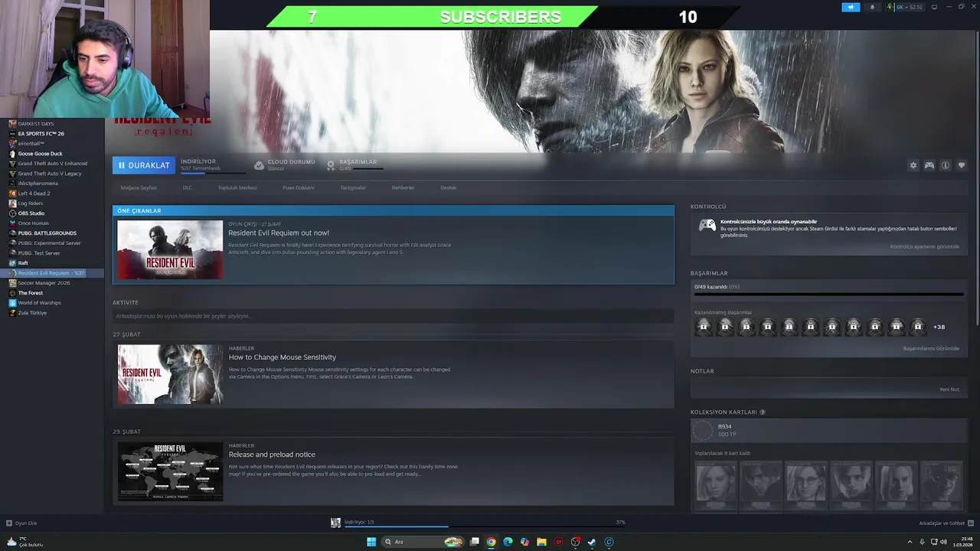Click the activity comment input field

[x=393, y=316]
